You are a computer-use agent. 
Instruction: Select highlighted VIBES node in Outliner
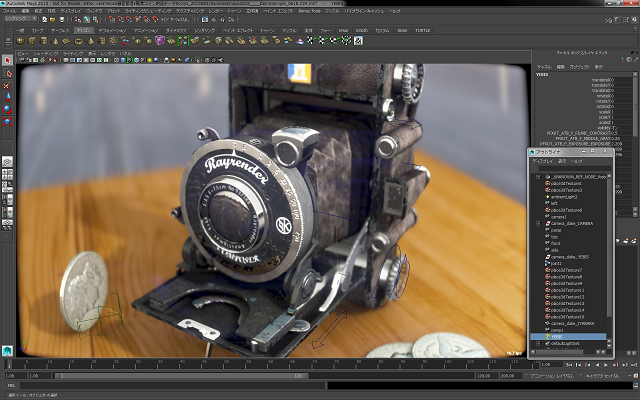pos(568,337)
